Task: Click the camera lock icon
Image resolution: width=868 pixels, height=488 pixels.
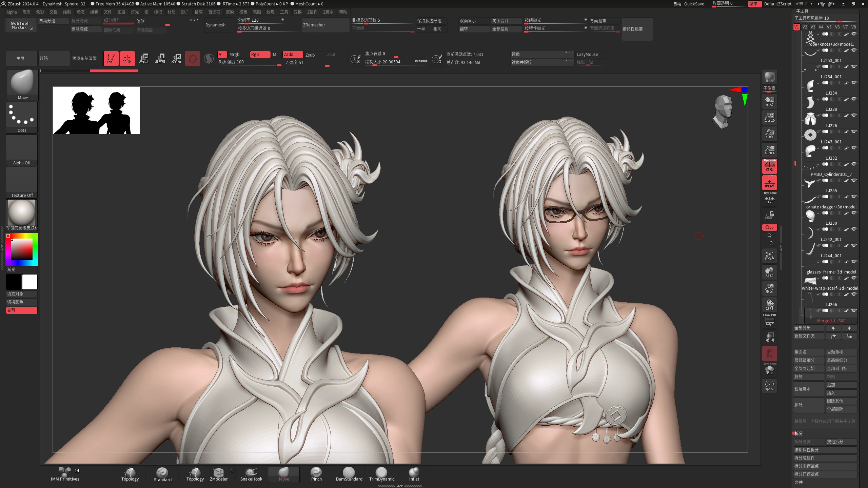Action: pyautogui.click(x=769, y=215)
